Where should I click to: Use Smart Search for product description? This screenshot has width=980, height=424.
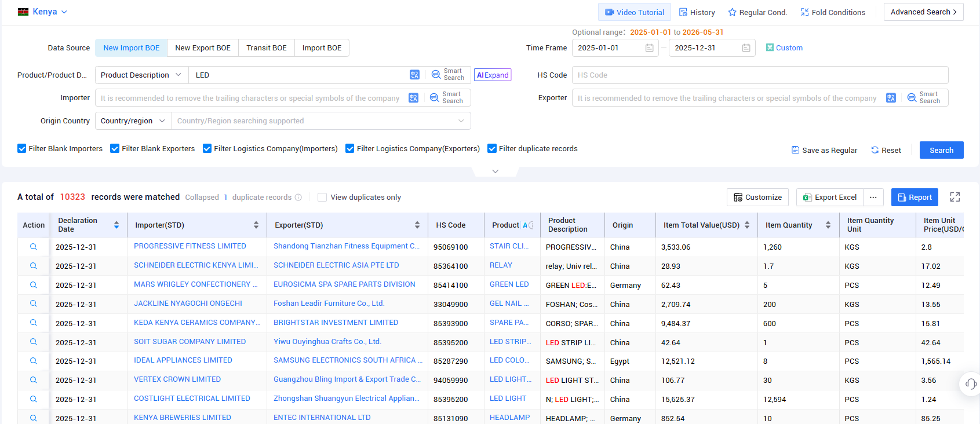tap(448, 75)
